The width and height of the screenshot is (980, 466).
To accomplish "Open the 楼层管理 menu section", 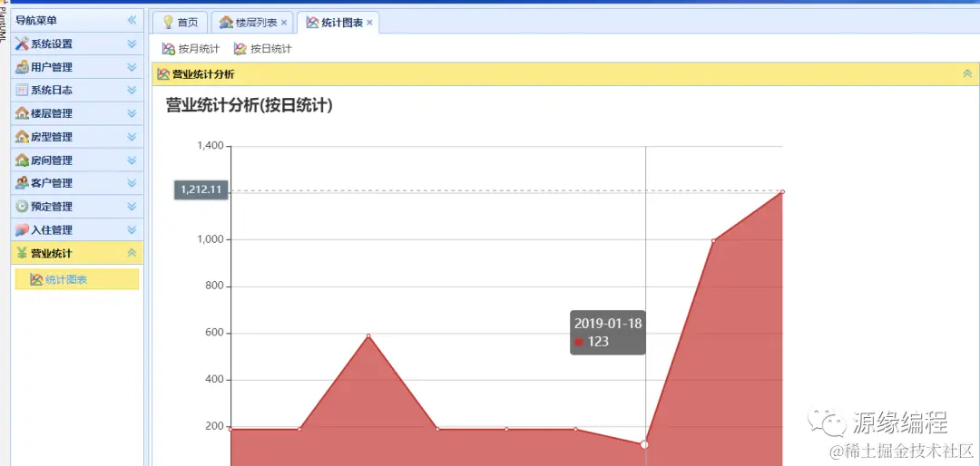I will coord(77,113).
